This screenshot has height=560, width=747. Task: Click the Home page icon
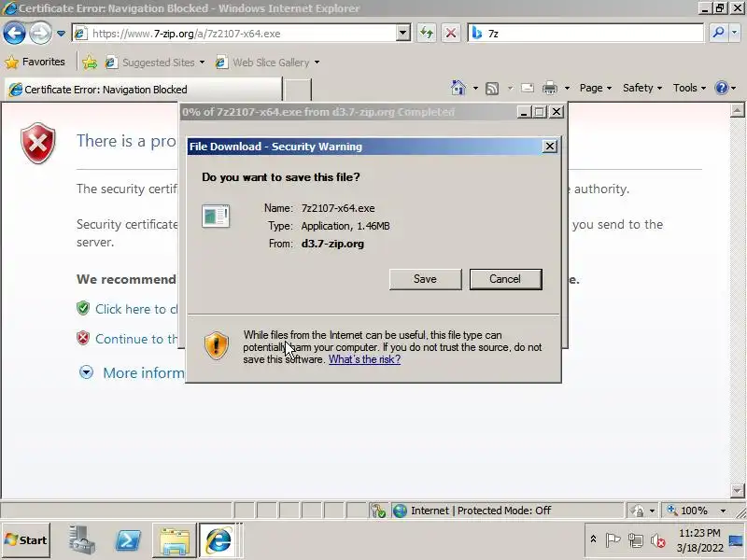[x=458, y=88]
